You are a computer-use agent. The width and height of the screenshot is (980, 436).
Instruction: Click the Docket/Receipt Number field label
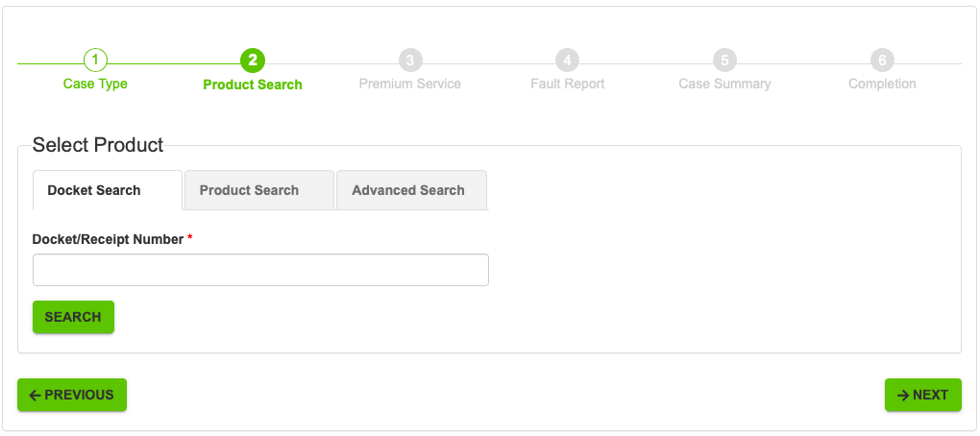tap(108, 239)
